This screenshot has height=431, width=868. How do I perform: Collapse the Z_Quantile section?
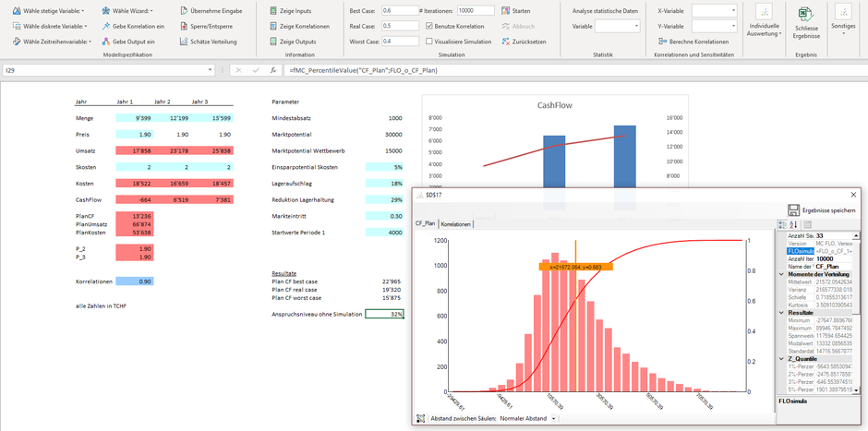[x=781, y=358]
